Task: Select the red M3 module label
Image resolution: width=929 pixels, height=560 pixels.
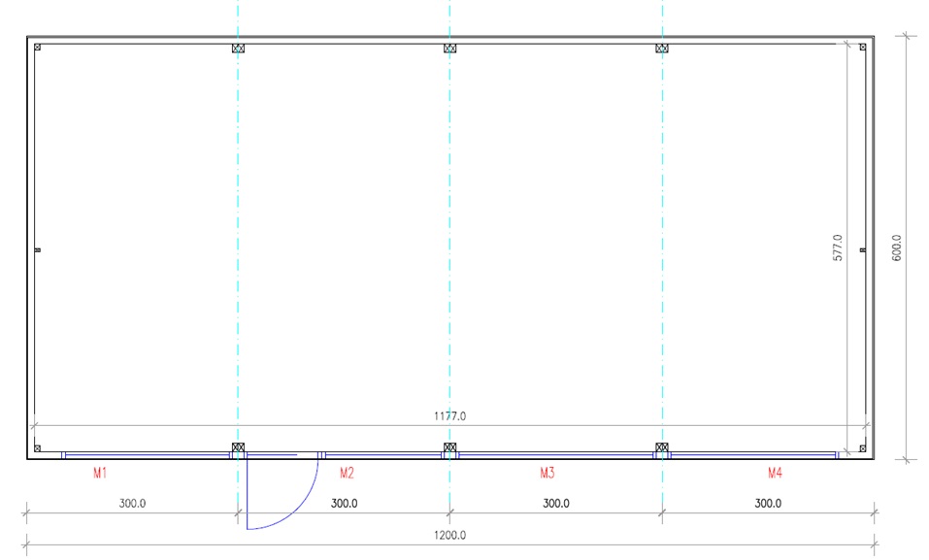Action: (547, 473)
